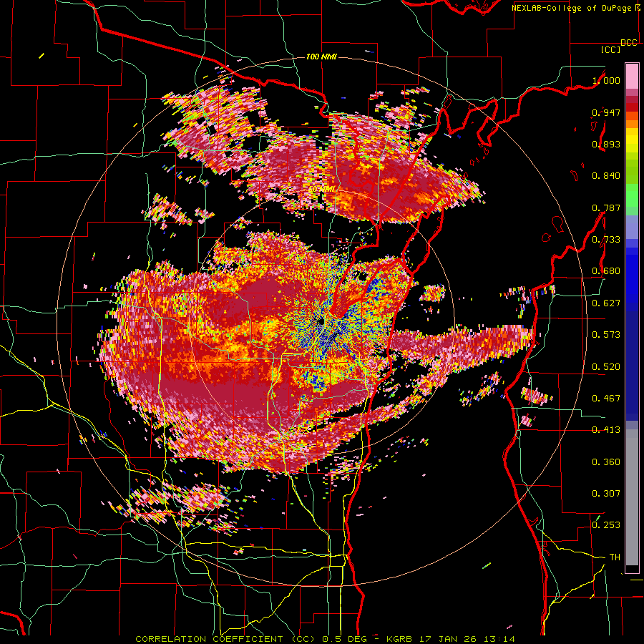The height and width of the screenshot is (644, 644).
Task: Click the [CC] units label
Action: coord(611,49)
